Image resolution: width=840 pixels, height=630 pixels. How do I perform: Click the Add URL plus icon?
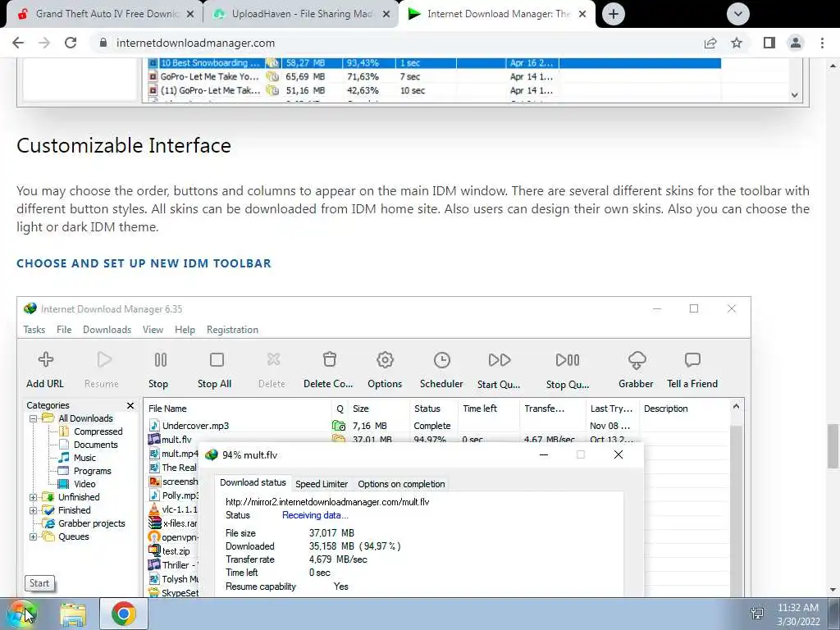point(46,359)
